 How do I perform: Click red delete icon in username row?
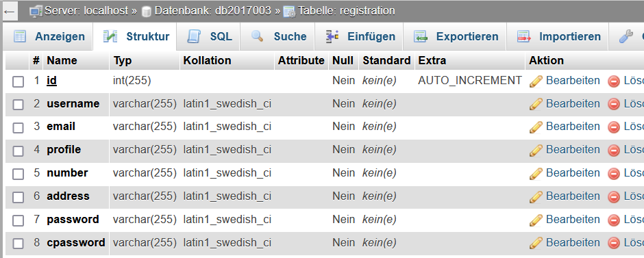[x=614, y=105]
